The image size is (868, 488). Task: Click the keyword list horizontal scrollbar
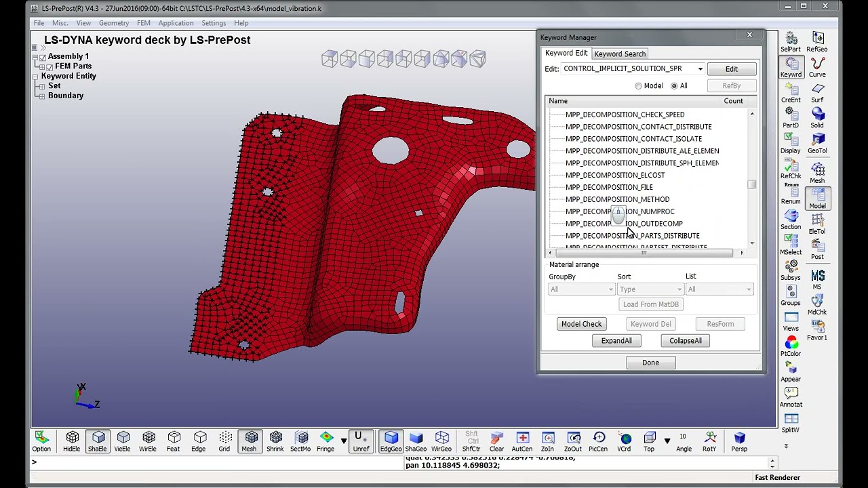[x=645, y=253]
